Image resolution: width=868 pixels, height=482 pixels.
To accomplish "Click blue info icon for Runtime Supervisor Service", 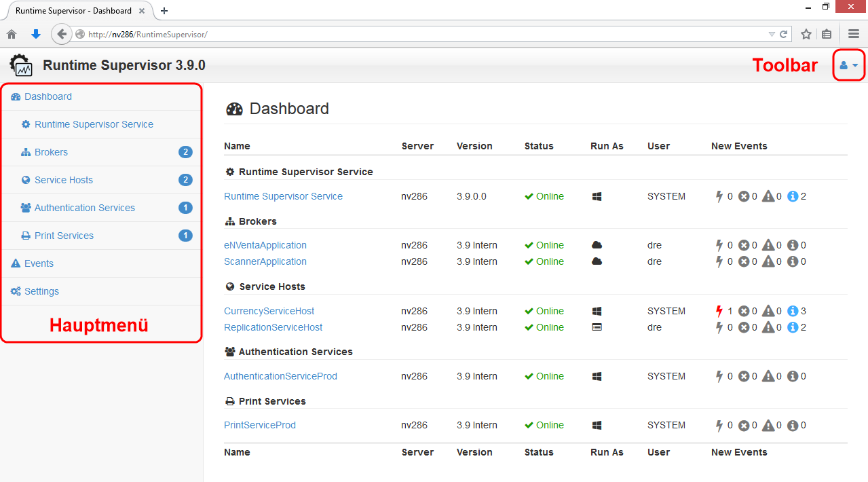I will [793, 196].
